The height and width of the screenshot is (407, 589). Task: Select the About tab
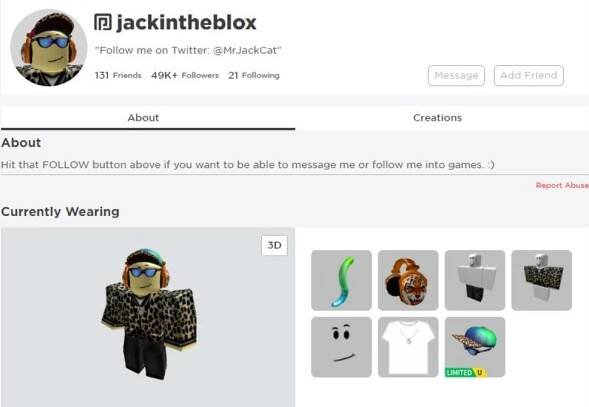143,118
